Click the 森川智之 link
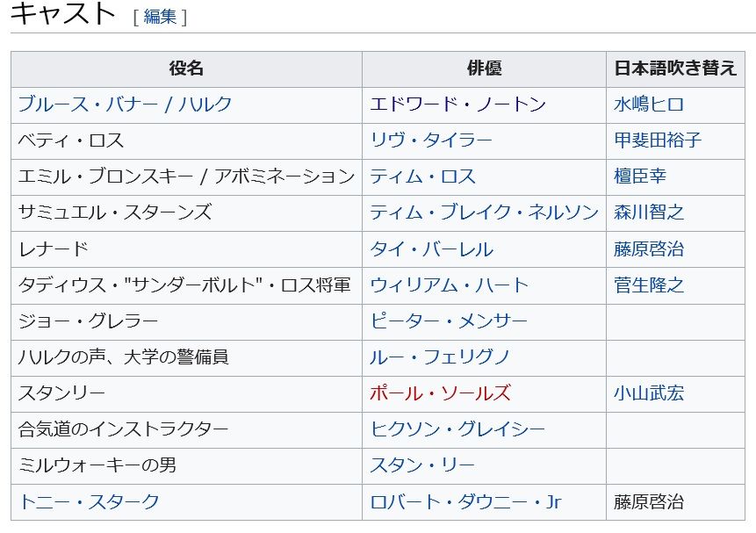Screen dimensions: 756x533 pos(649,212)
